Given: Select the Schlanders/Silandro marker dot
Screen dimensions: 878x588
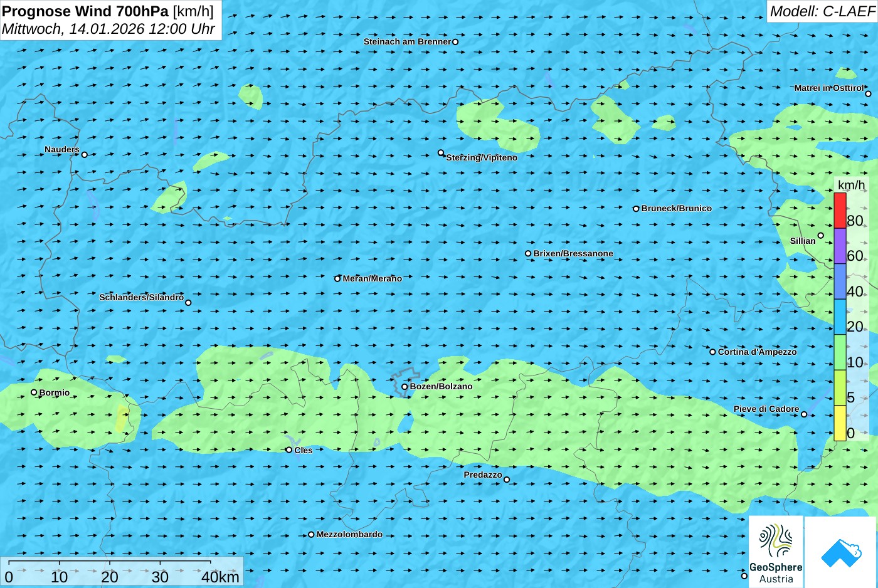Looking at the screenshot, I should pos(188,303).
